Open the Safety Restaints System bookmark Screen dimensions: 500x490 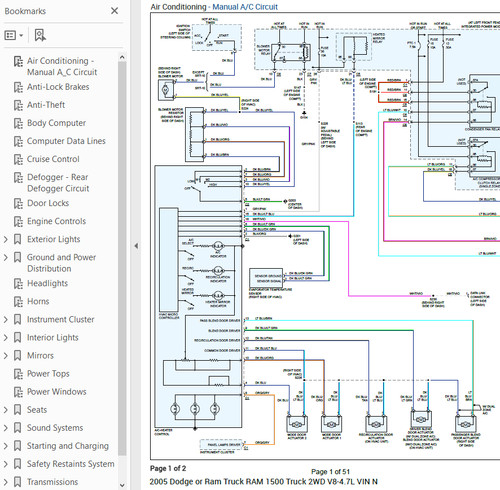coord(71,464)
